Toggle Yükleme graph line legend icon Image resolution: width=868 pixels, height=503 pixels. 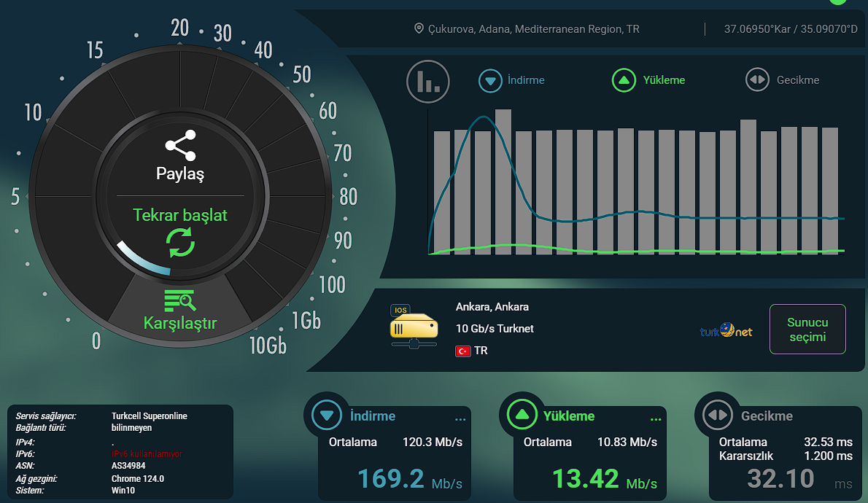[x=624, y=80]
